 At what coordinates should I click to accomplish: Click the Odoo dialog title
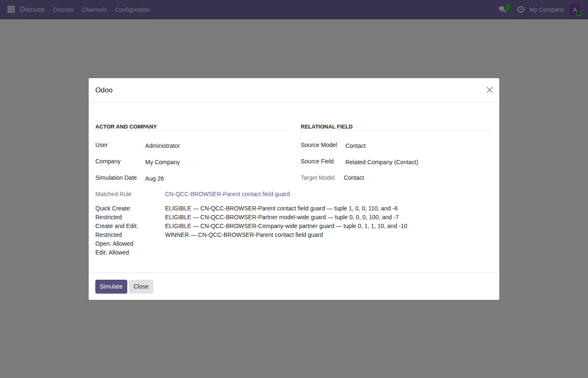pyautogui.click(x=104, y=90)
